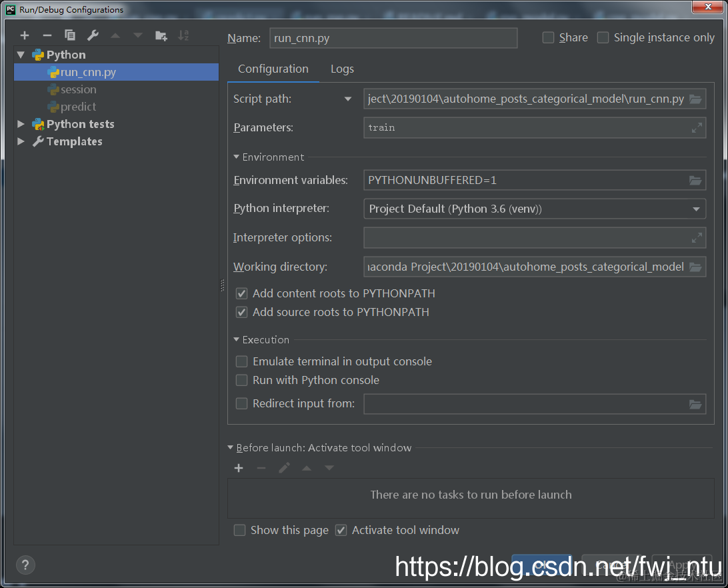Collapse the Environment section
Image resolution: width=728 pixels, height=588 pixels.
point(236,157)
